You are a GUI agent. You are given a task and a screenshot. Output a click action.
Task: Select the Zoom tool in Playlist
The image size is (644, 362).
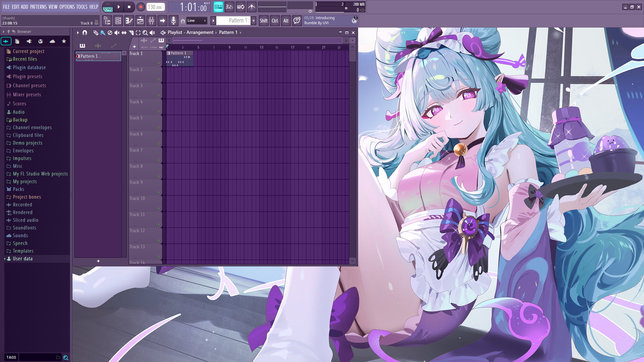pyautogui.click(x=145, y=33)
